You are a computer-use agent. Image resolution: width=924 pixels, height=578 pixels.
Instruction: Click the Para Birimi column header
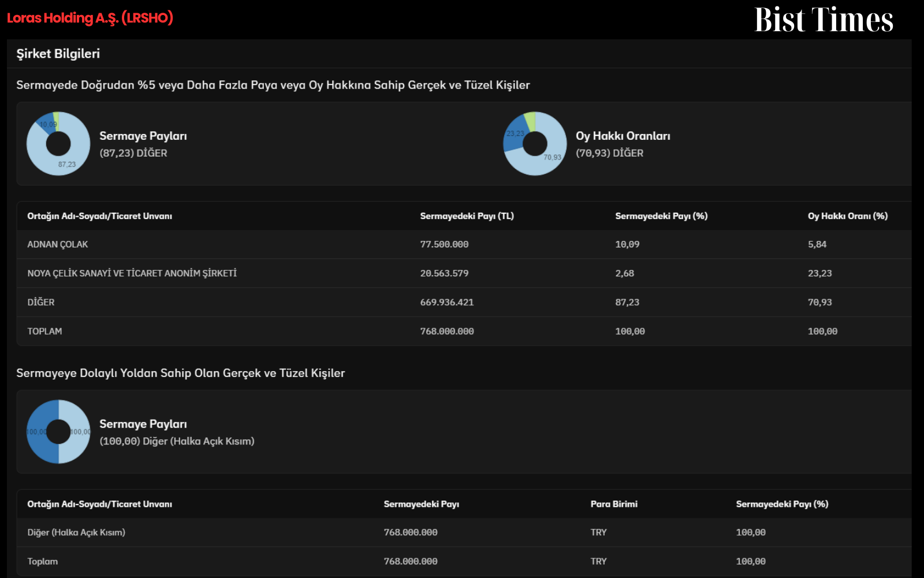point(614,504)
